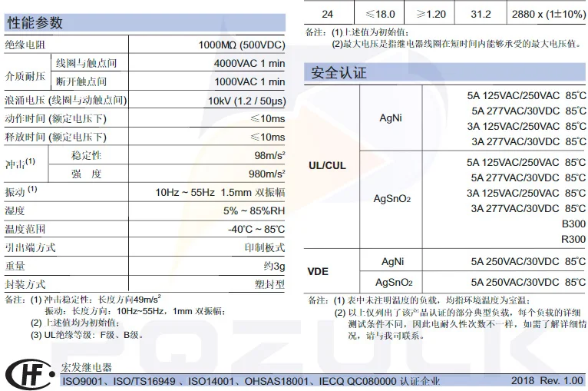Click the UL/CUL certification label

point(327,165)
